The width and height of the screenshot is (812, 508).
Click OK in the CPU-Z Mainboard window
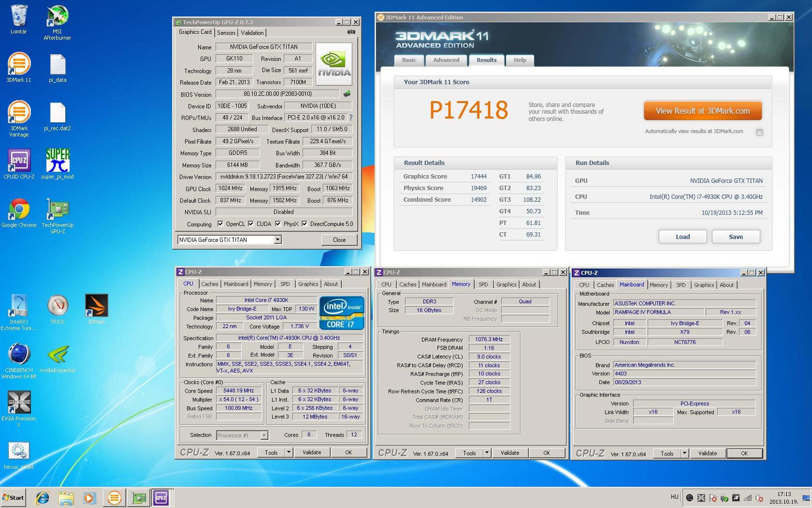coord(744,453)
